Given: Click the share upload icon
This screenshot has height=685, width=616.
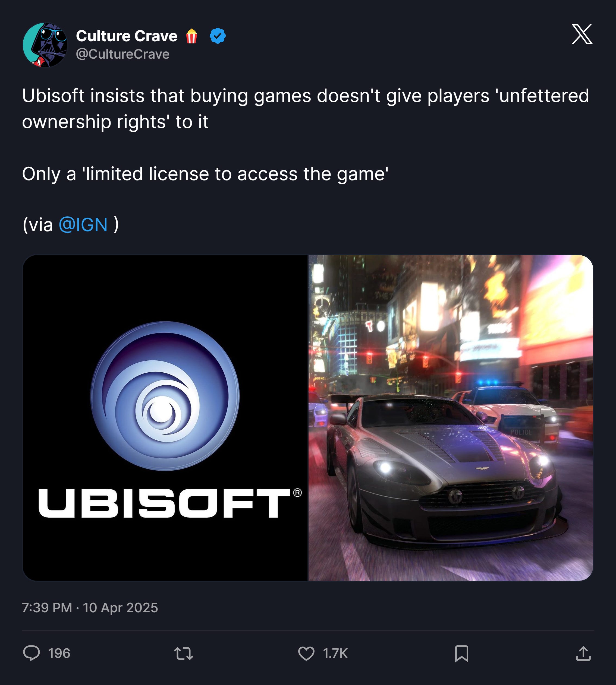Looking at the screenshot, I should 583,654.
